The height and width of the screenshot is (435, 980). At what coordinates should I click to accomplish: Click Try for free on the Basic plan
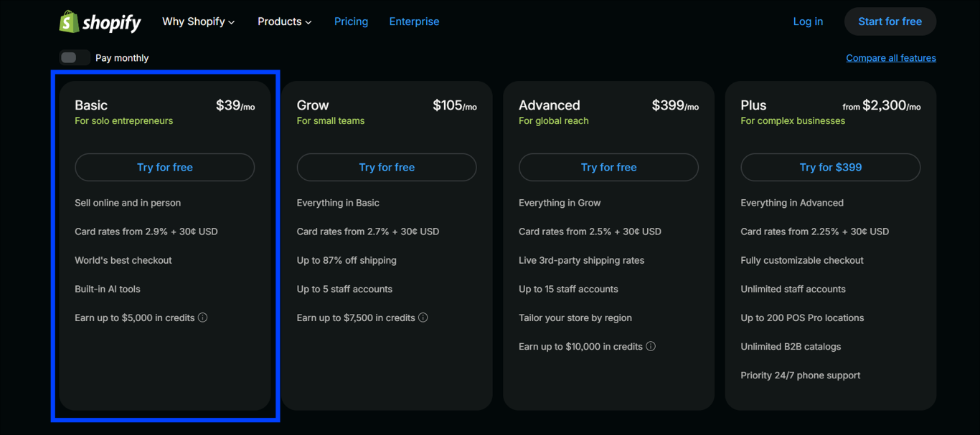point(164,167)
